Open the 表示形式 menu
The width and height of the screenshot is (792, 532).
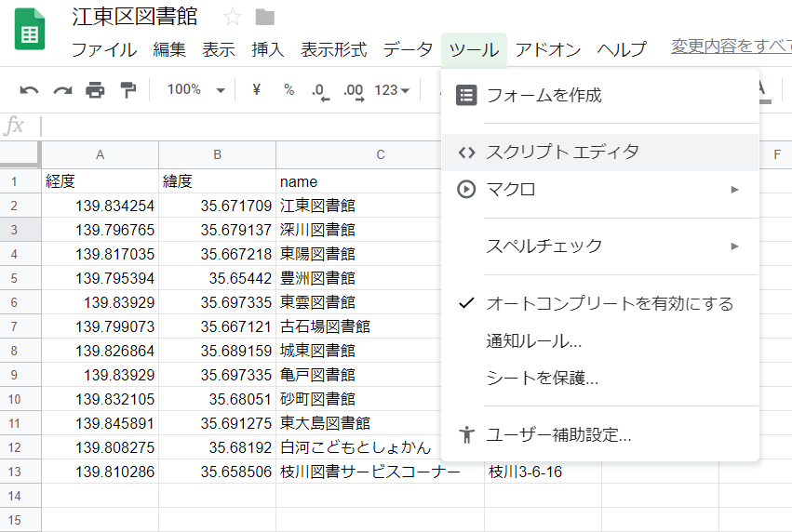point(334,49)
